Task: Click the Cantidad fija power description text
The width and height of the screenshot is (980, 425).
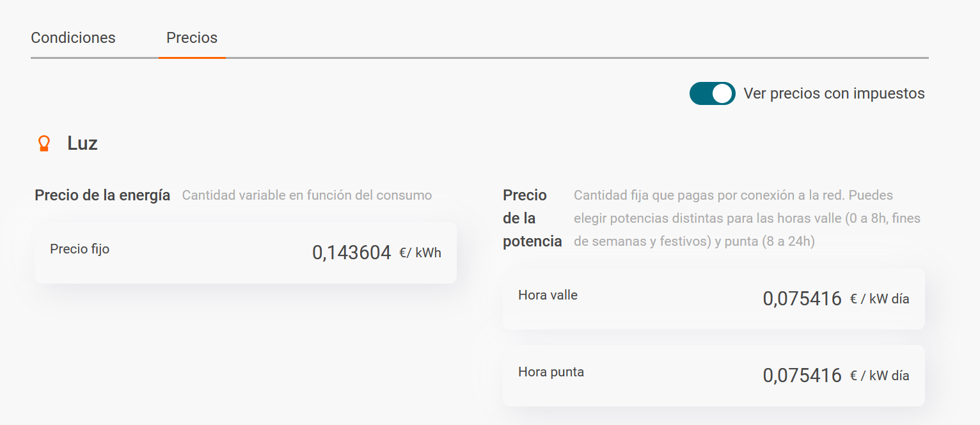Action: coord(747,218)
